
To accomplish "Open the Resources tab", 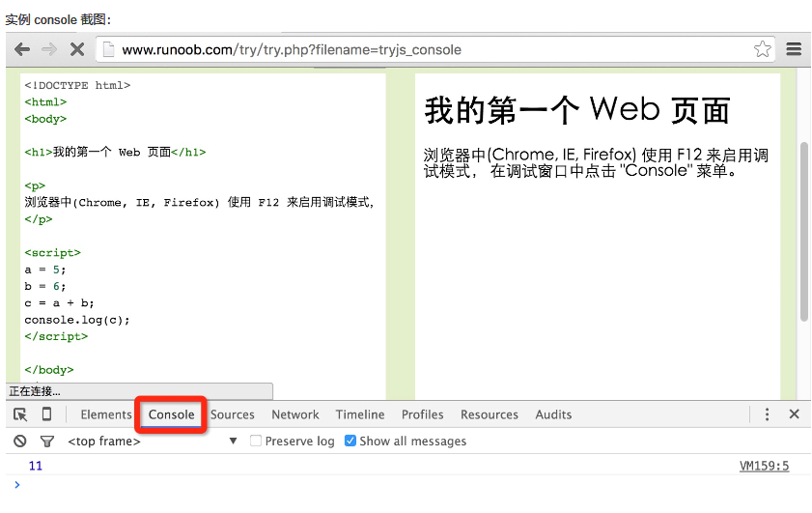I will (490, 414).
